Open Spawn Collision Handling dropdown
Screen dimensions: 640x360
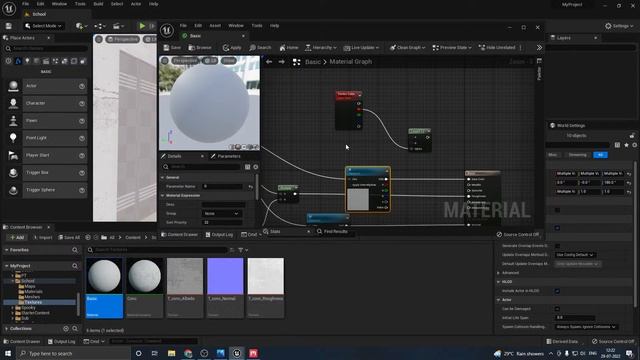point(586,327)
